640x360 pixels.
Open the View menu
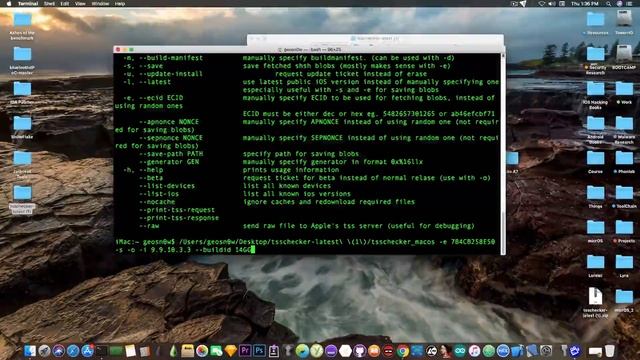point(80,4)
